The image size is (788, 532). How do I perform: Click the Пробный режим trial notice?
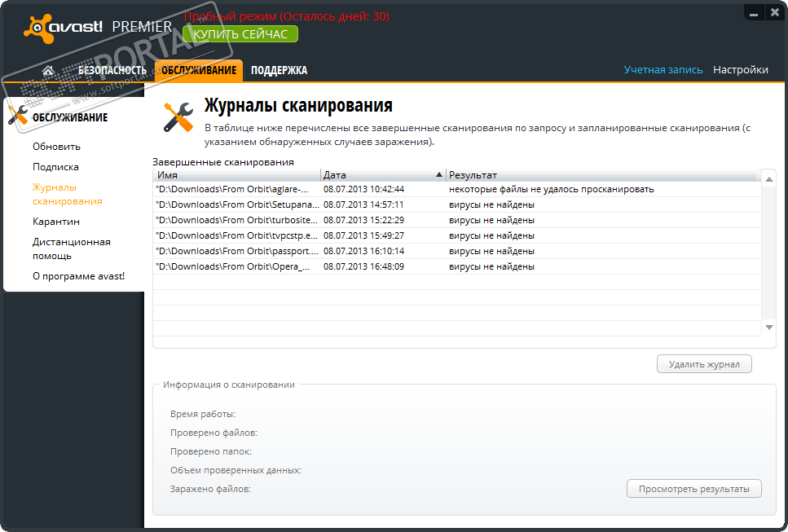(x=287, y=16)
